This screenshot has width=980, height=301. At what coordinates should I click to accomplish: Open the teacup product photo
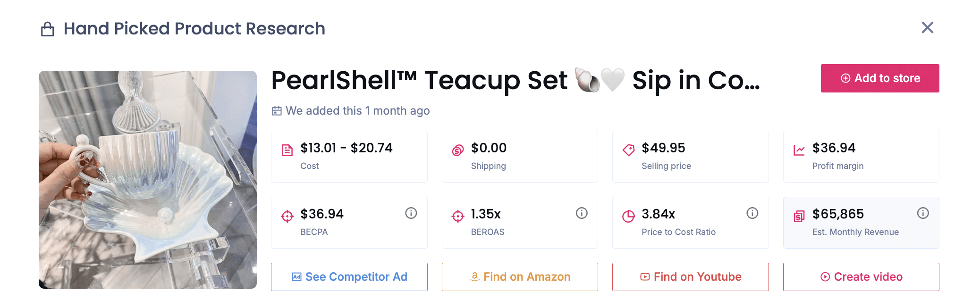148,180
